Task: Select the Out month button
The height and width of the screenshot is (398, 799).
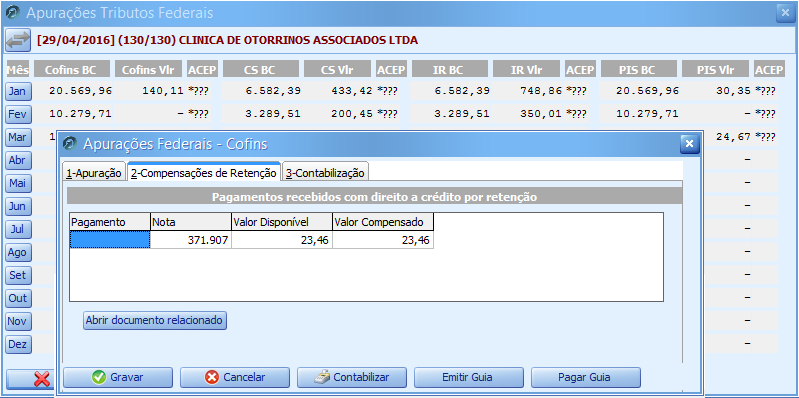Action: 18,298
